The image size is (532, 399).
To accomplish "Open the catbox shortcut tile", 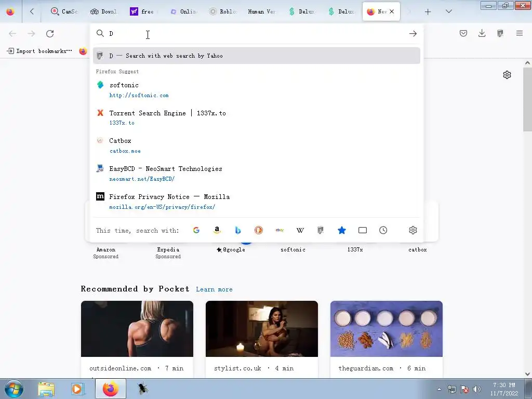I will 418,250.
